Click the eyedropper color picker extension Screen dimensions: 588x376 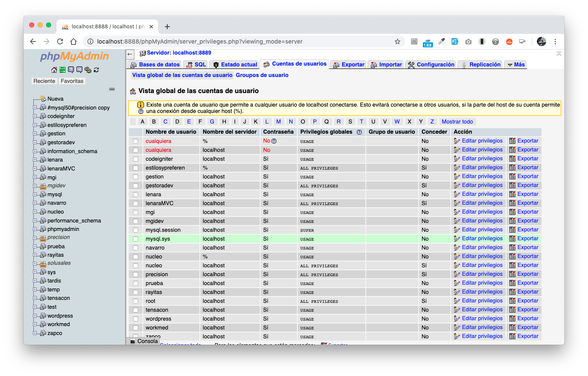click(x=441, y=41)
